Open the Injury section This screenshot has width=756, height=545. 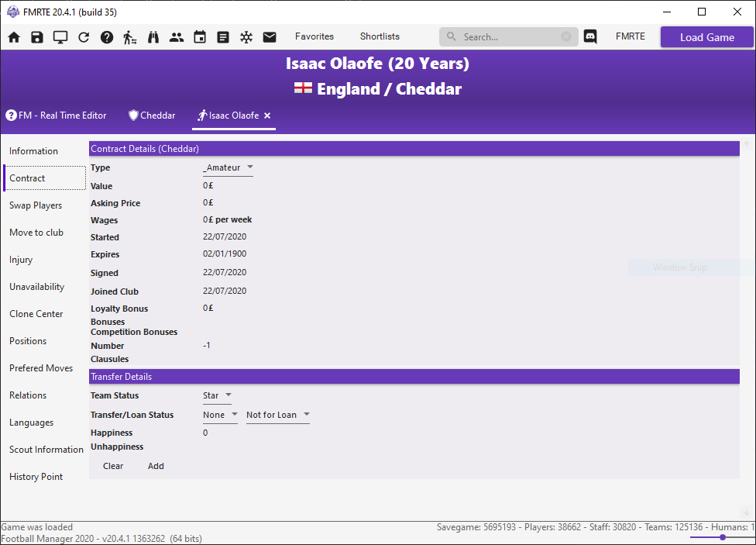tap(21, 260)
